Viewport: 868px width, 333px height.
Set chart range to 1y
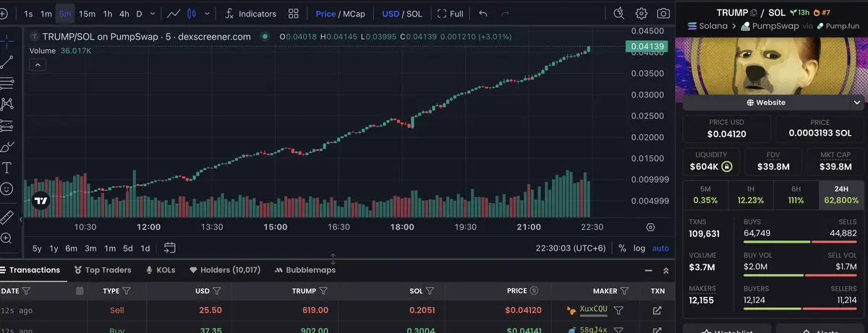click(54, 248)
